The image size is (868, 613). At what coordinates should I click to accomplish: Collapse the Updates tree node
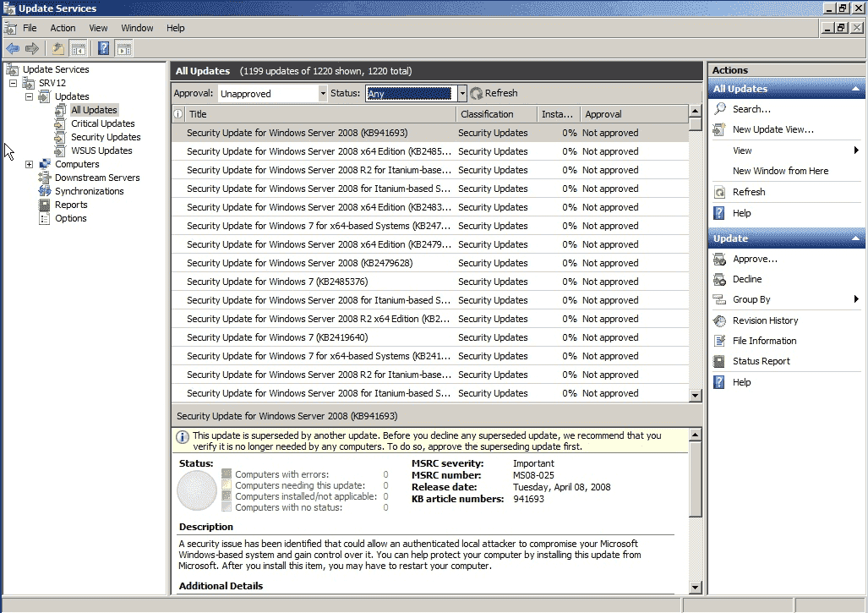29,96
